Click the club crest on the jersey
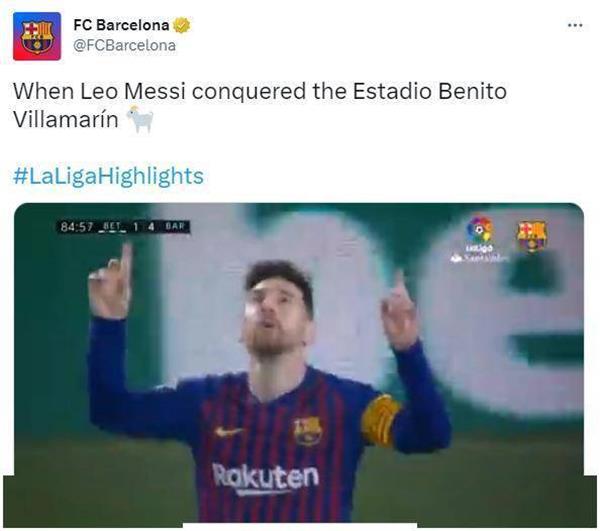This screenshot has width=600, height=531. 308,431
